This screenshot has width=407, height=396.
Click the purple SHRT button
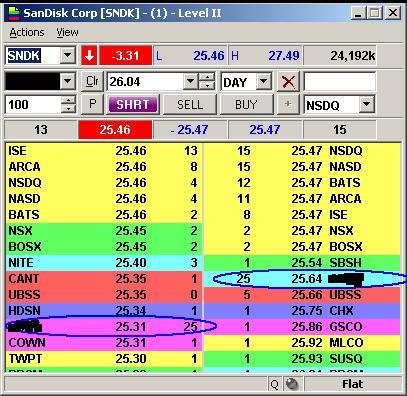click(x=132, y=105)
